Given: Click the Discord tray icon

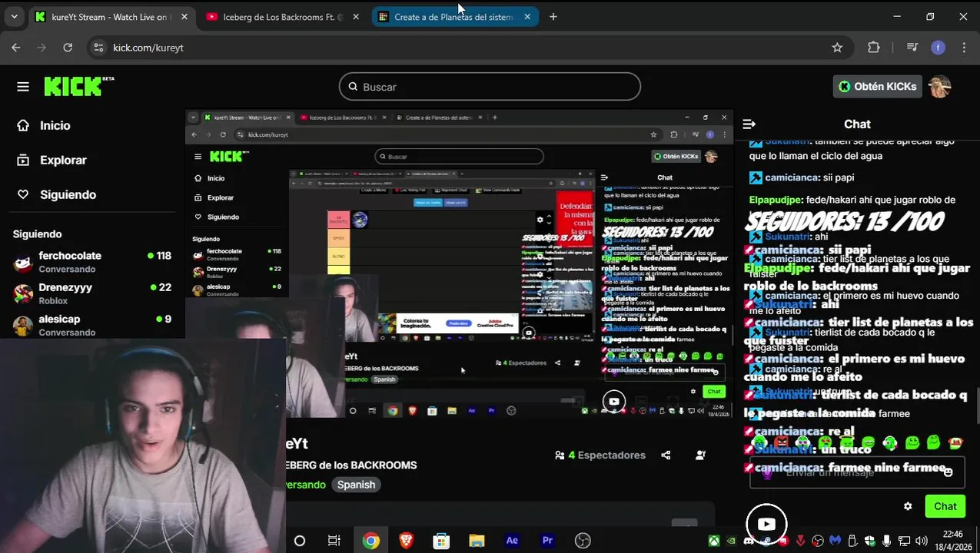Looking at the screenshot, I should tap(749, 541).
